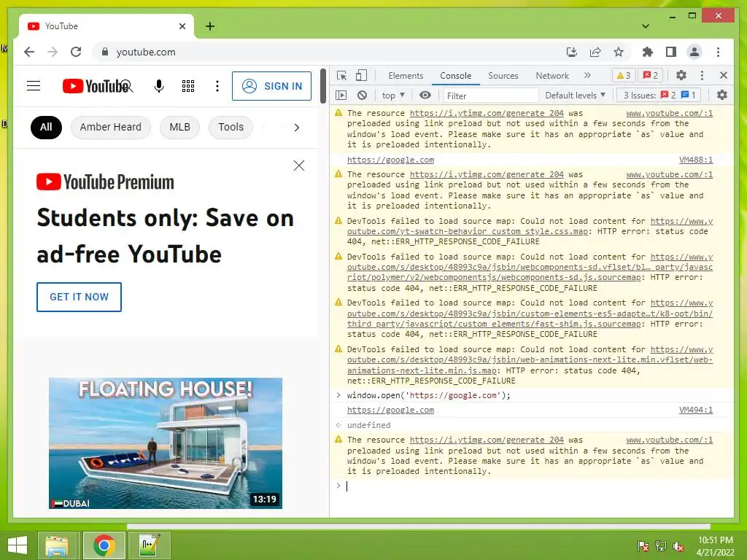Click Chrome taskbar icon
Image resolution: width=747 pixels, height=560 pixels.
point(104,545)
